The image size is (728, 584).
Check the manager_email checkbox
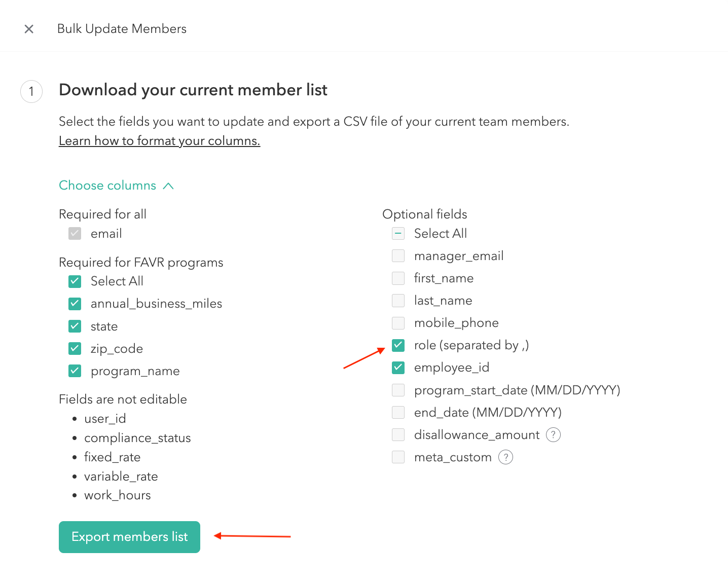pyautogui.click(x=398, y=256)
